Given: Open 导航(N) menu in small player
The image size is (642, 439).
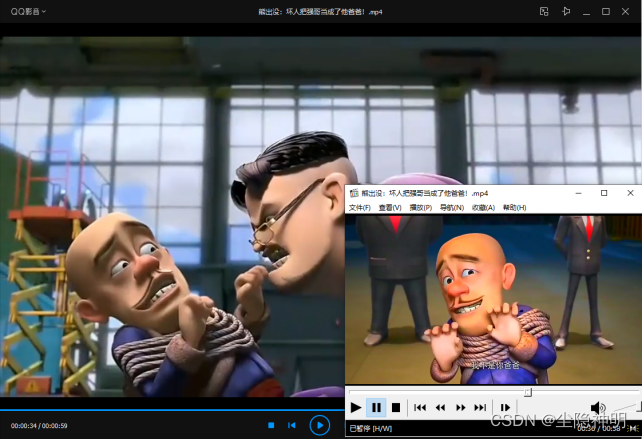Looking at the screenshot, I should click(452, 208).
